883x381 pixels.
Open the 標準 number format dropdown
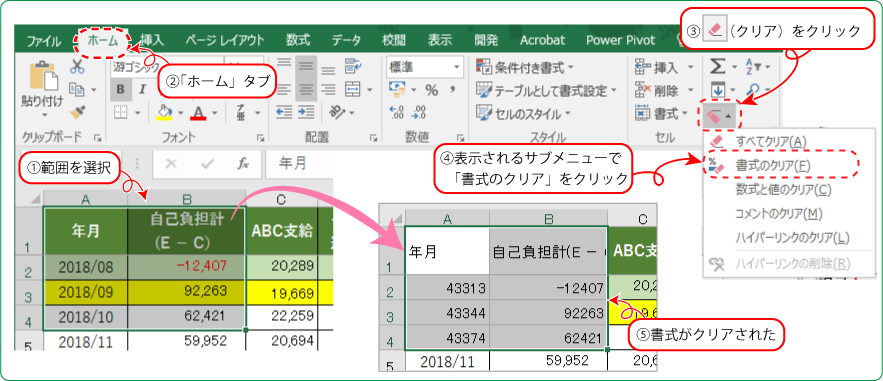coord(457,67)
